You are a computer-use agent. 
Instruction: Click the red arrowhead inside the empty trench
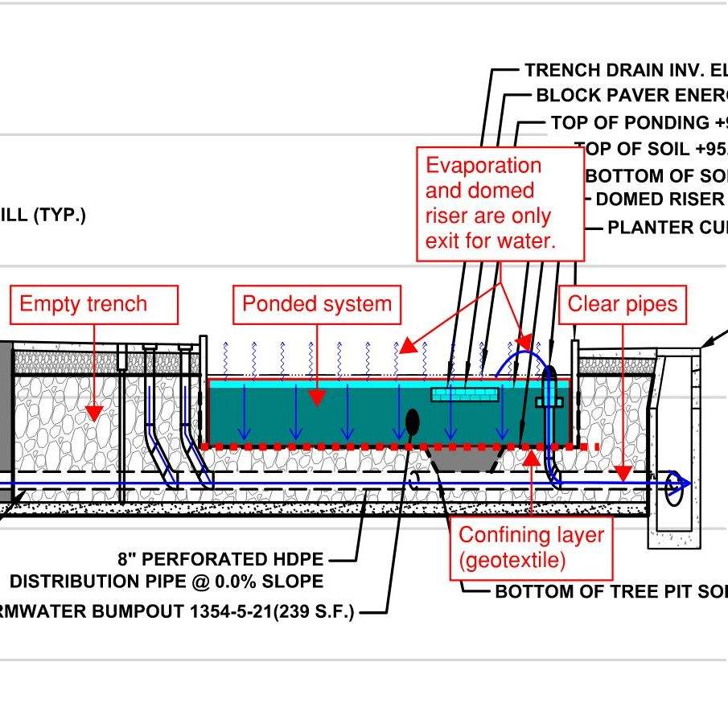(x=94, y=413)
